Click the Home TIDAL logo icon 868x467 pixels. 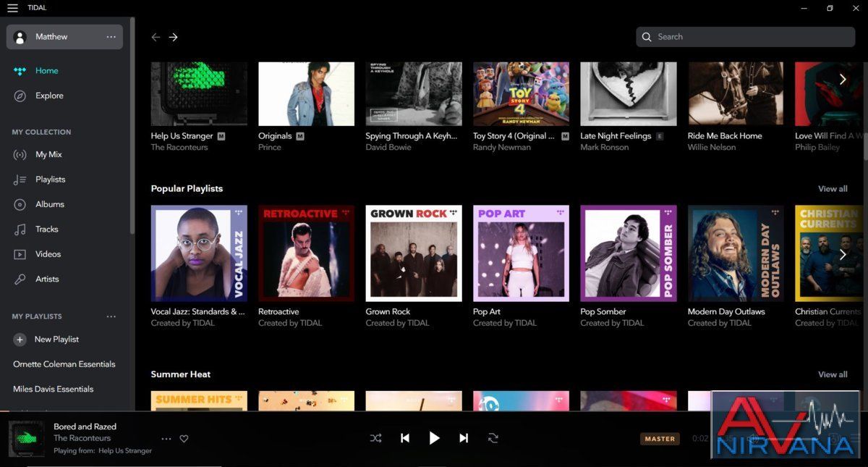point(20,71)
